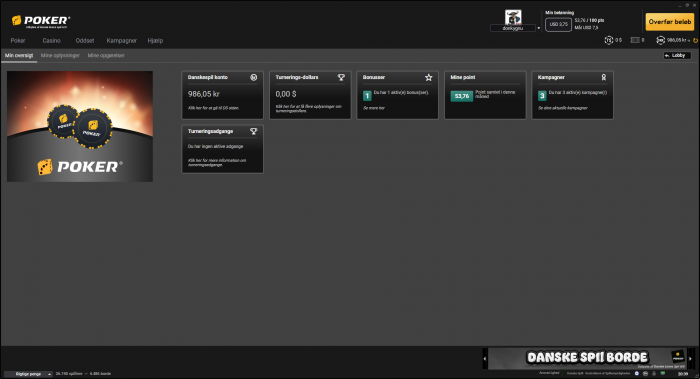Click ribbon icon on Kampagner card

point(604,77)
